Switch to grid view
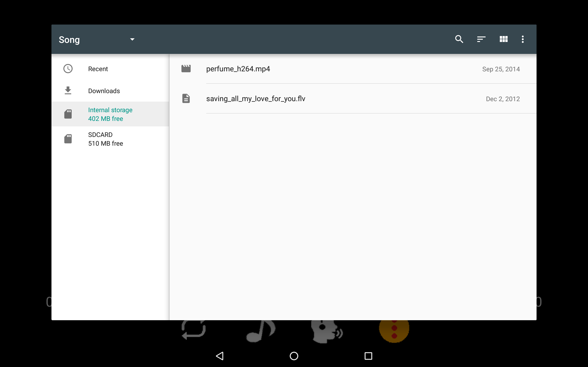 coord(503,39)
